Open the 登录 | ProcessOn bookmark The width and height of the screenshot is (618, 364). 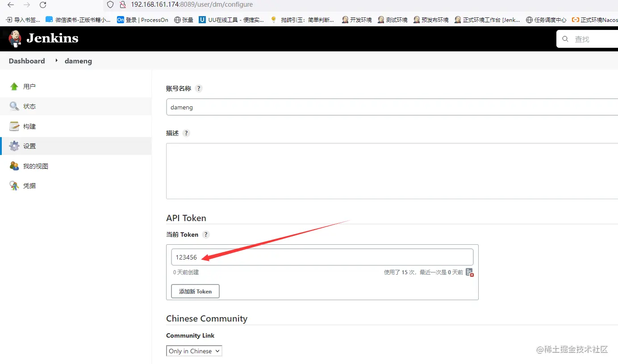coord(142,20)
